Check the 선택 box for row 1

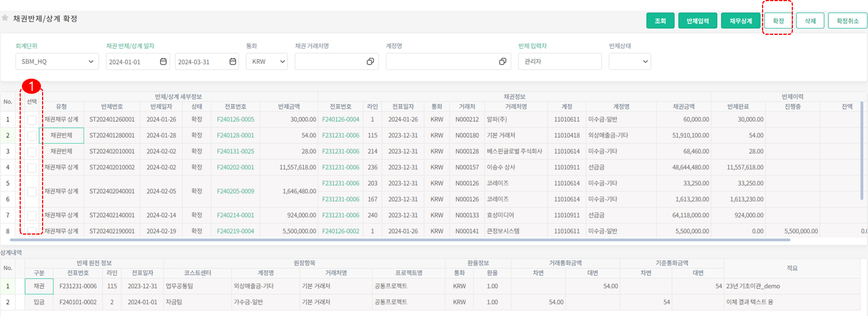pyautogui.click(x=32, y=120)
